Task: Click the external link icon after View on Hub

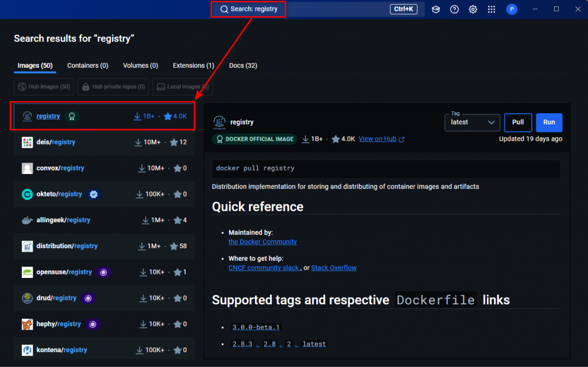Action: point(401,139)
